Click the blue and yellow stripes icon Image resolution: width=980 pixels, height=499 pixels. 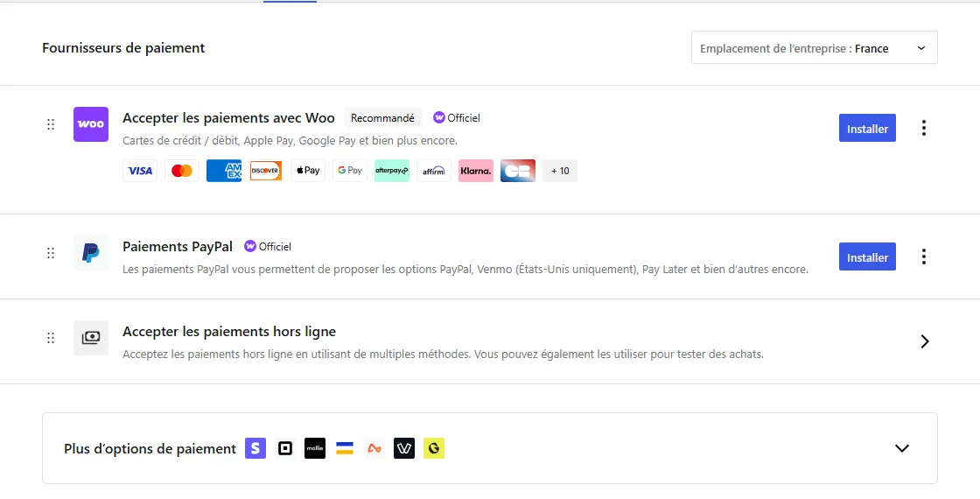pos(345,448)
